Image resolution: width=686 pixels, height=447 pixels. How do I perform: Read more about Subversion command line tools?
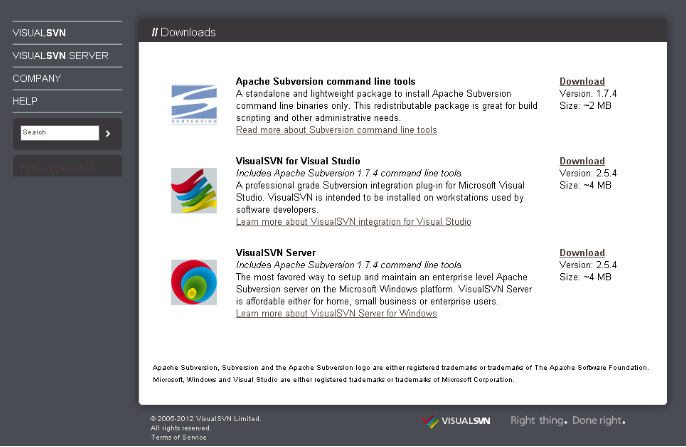coord(336,130)
